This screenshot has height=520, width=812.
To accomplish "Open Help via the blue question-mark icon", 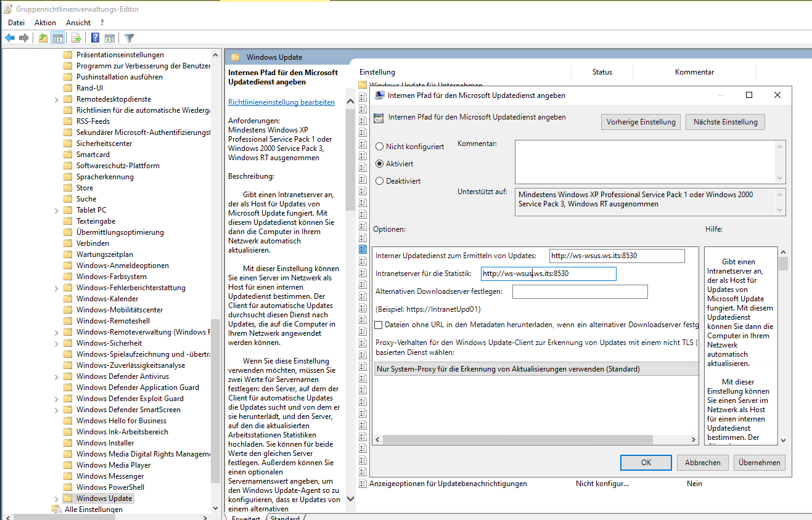I will (96, 38).
